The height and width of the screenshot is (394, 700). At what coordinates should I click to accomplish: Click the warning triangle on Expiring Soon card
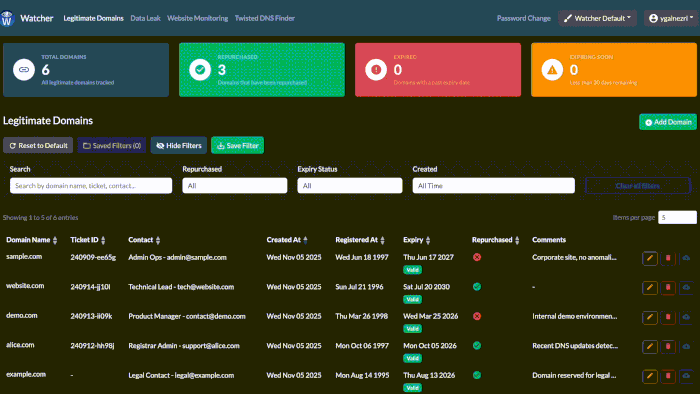(552, 70)
